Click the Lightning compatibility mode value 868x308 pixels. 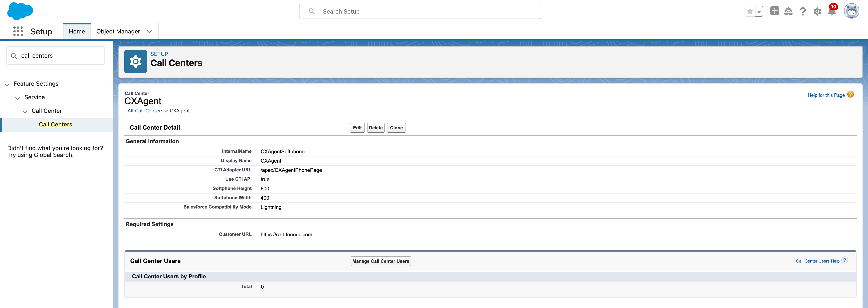click(271, 207)
